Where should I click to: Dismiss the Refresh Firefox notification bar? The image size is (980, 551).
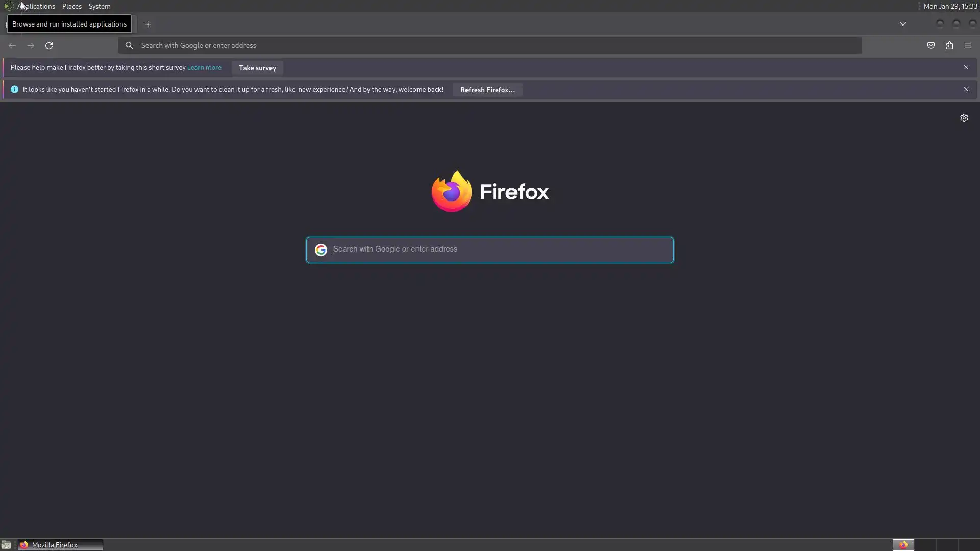(966, 89)
